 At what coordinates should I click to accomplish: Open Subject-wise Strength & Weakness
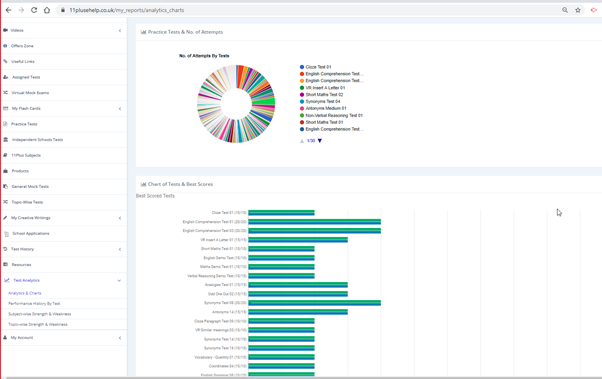pos(40,314)
